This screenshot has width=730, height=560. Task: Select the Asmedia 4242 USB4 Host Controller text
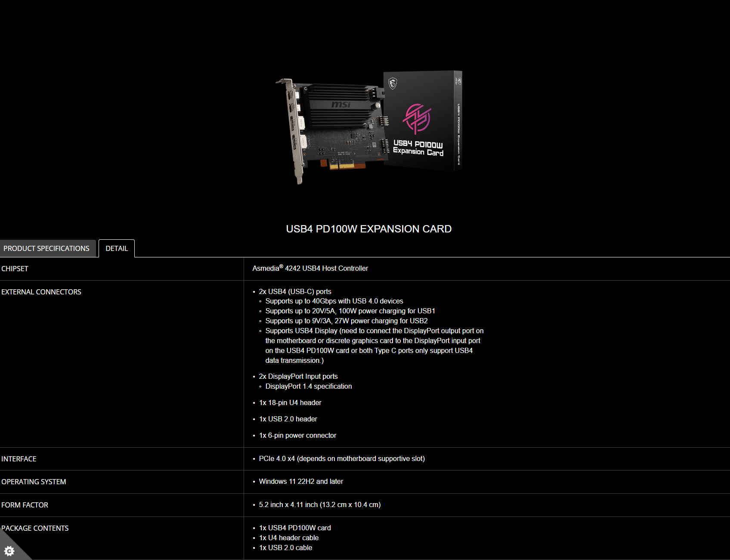click(x=310, y=268)
